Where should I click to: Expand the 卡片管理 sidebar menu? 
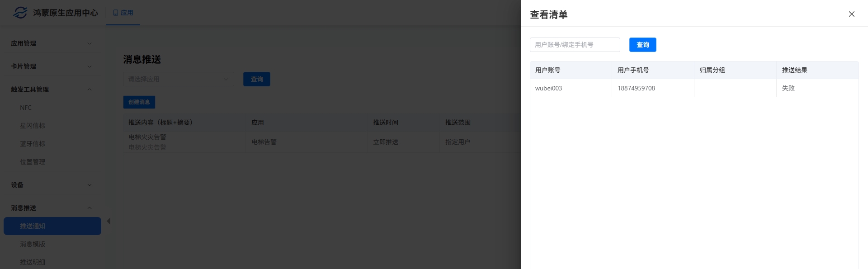pos(52,66)
